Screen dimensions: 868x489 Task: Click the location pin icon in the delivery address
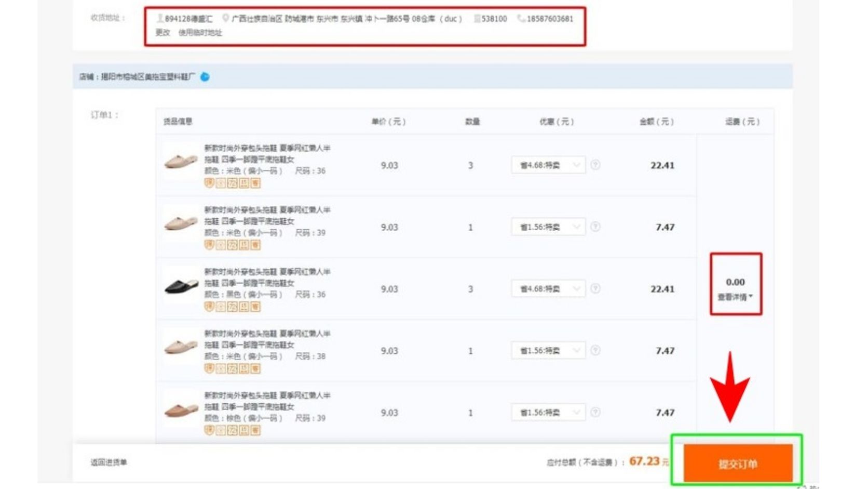pyautogui.click(x=225, y=18)
